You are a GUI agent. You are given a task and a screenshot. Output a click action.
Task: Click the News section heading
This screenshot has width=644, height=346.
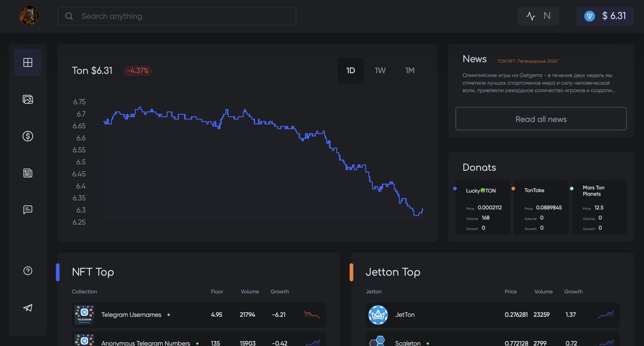(474, 59)
